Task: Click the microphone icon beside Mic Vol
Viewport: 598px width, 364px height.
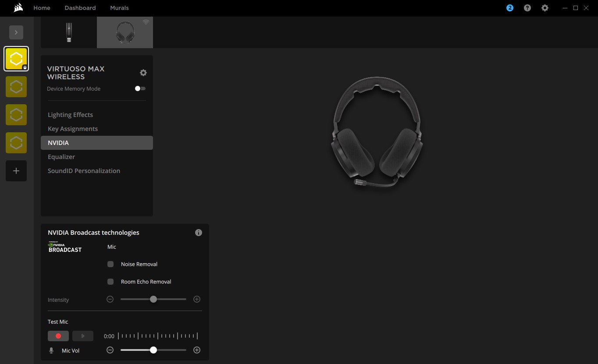Action: pos(51,350)
